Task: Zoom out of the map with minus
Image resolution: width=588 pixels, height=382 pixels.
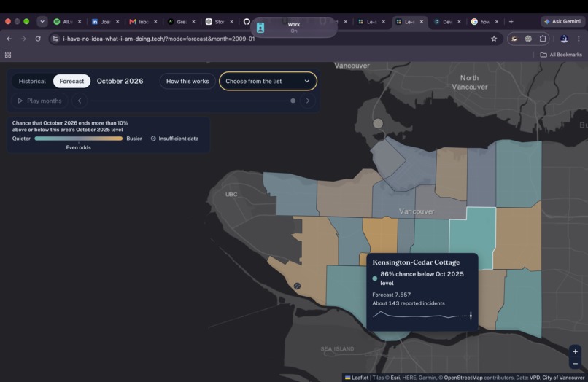Action: pyautogui.click(x=575, y=364)
